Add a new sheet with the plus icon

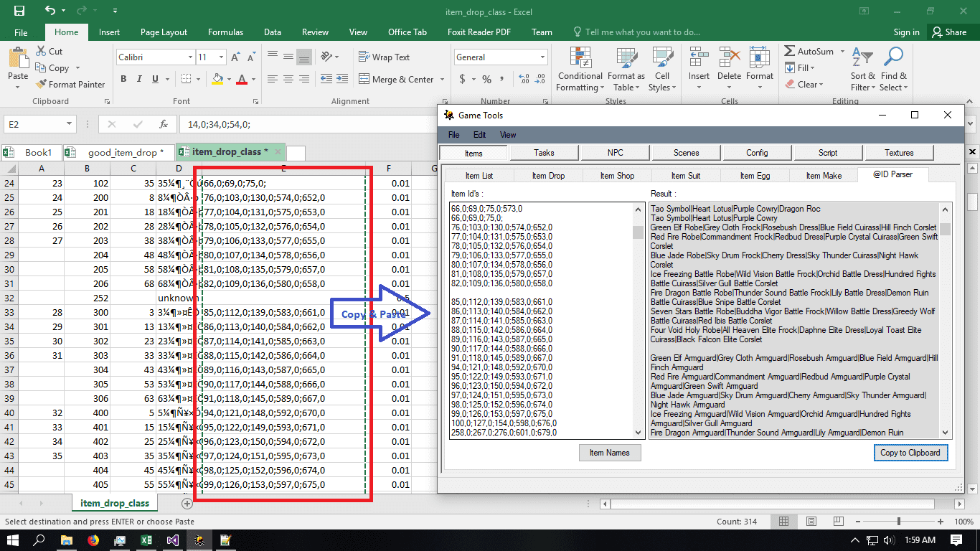187,504
